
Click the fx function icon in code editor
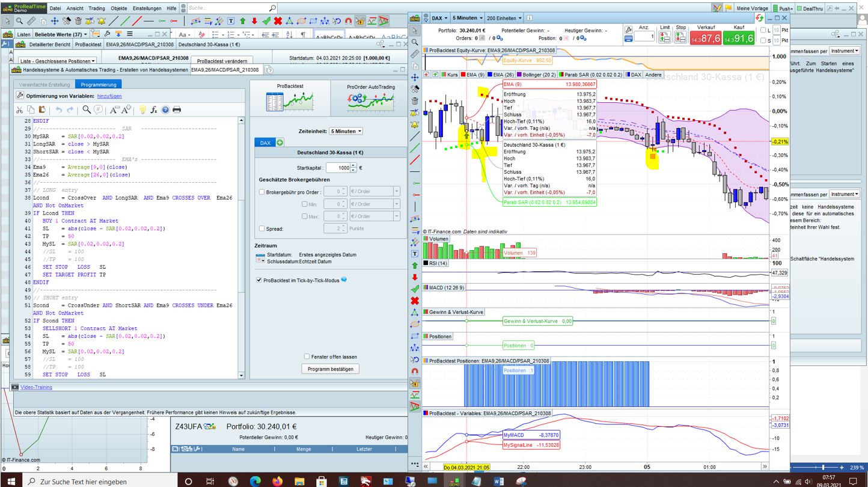tap(154, 109)
